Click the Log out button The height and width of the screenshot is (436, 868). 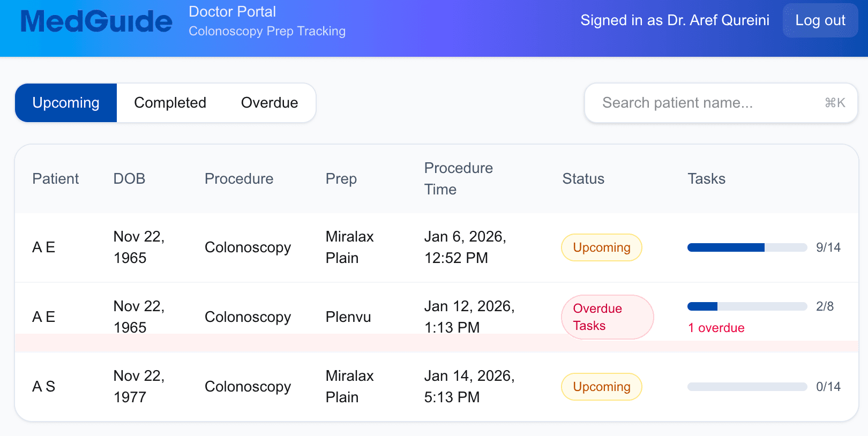[x=820, y=20]
